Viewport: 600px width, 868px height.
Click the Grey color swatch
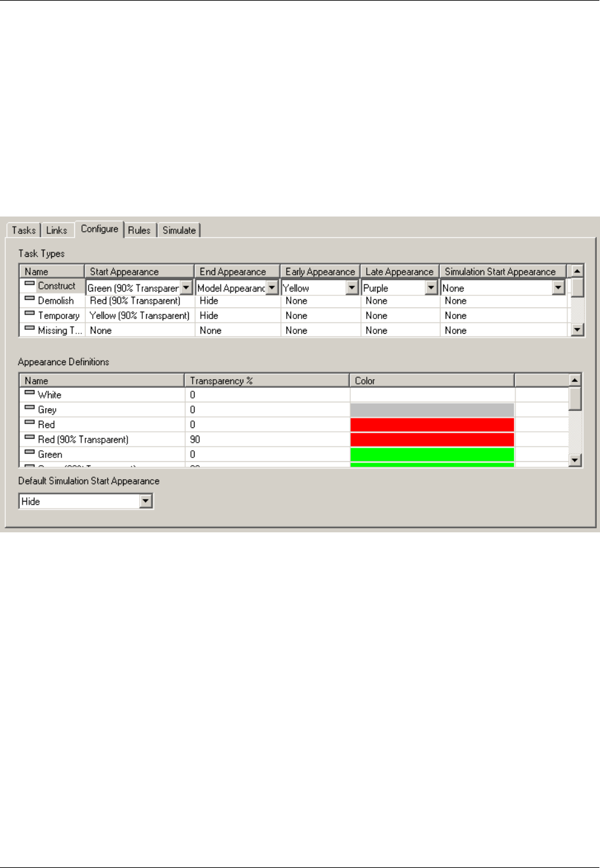point(432,410)
